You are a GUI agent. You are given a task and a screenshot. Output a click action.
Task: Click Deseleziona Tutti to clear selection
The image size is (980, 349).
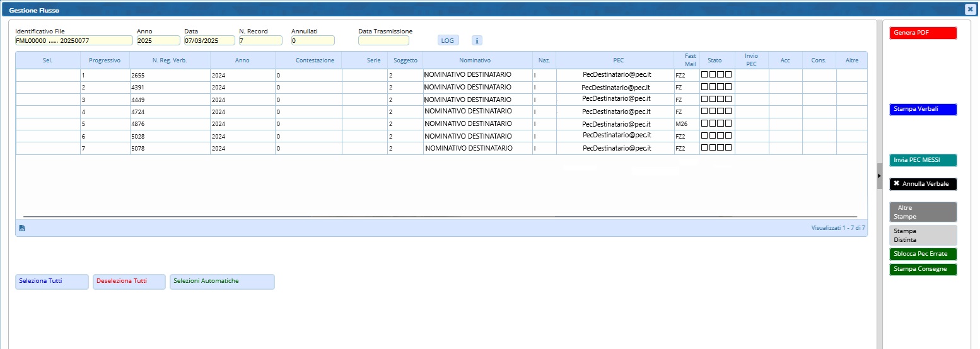tap(129, 282)
